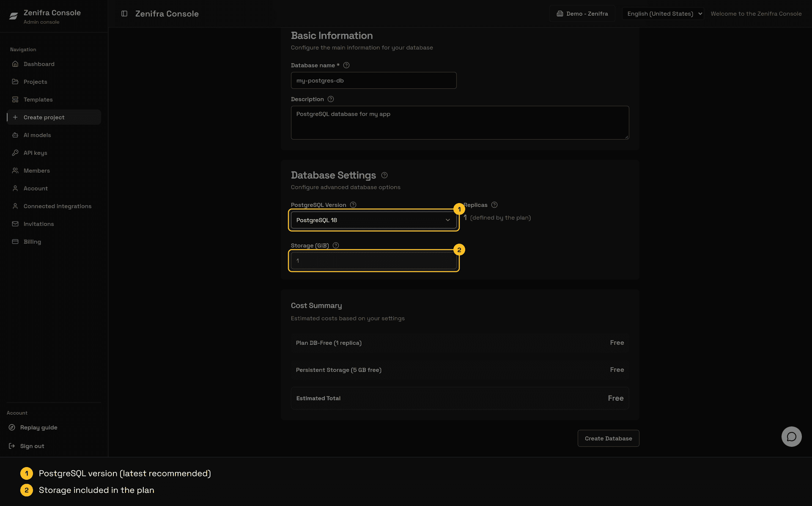Open Connected integrations menu item
The width and height of the screenshot is (812, 506).
click(54, 206)
